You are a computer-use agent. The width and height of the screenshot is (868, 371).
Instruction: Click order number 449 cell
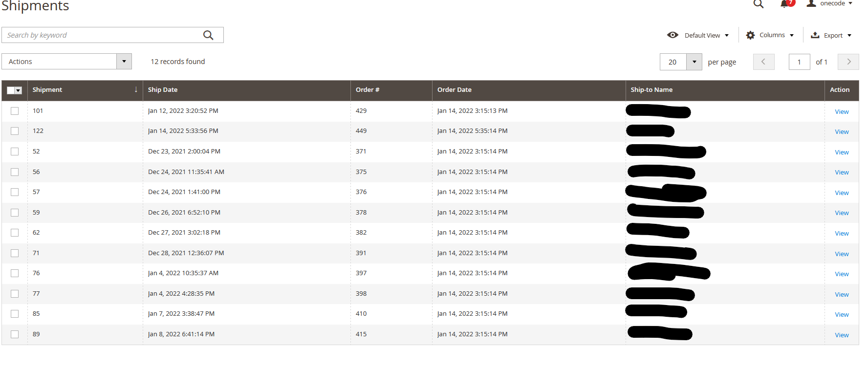[361, 131]
